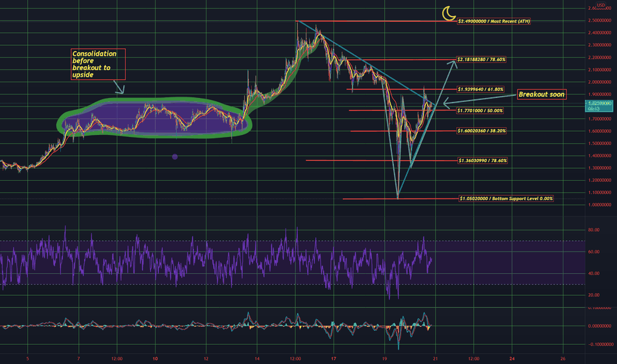Click 2.30000000 on the price axis
This screenshot has height=364, width=617.
point(599,45)
